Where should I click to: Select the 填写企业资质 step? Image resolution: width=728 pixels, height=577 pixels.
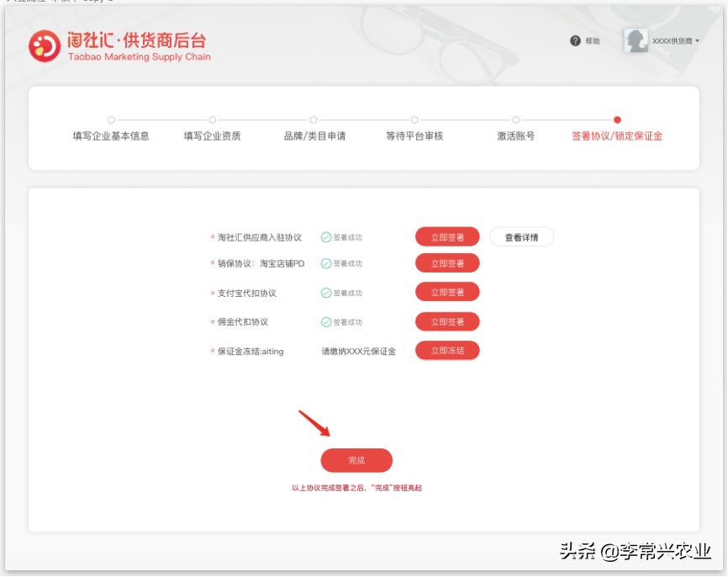(212, 135)
